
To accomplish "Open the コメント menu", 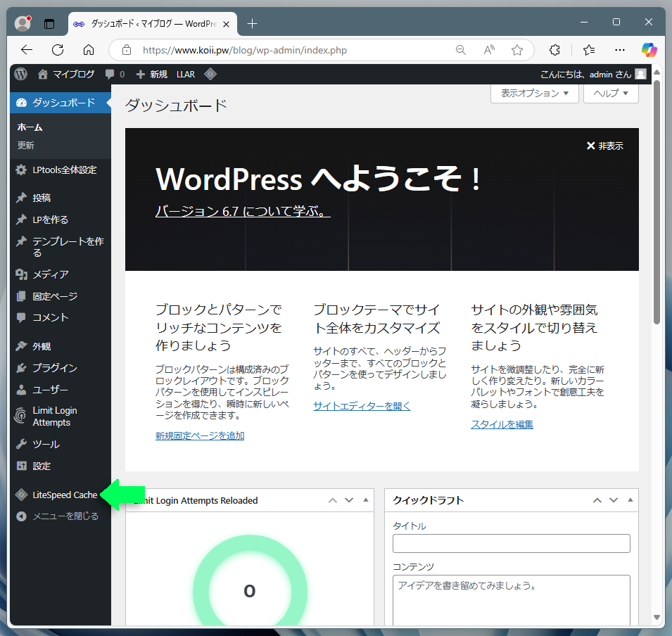I will (x=61, y=317).
